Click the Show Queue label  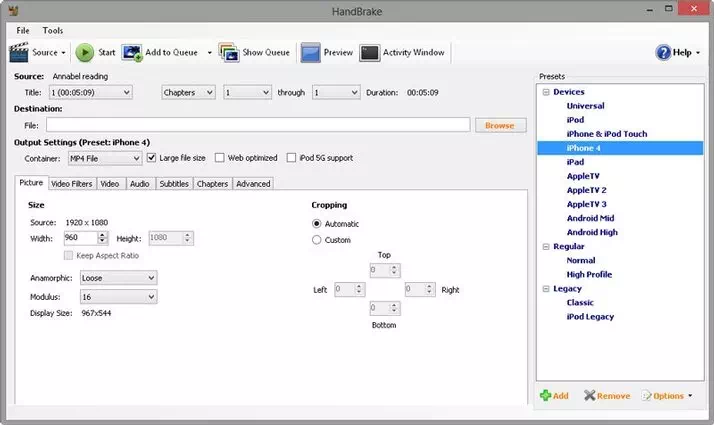[x=266, y=52]
